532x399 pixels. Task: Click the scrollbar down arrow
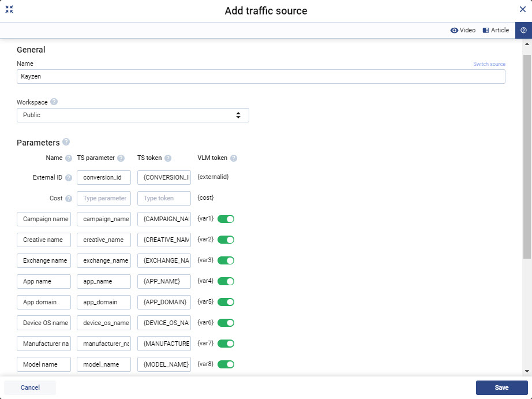coord(527,371)
